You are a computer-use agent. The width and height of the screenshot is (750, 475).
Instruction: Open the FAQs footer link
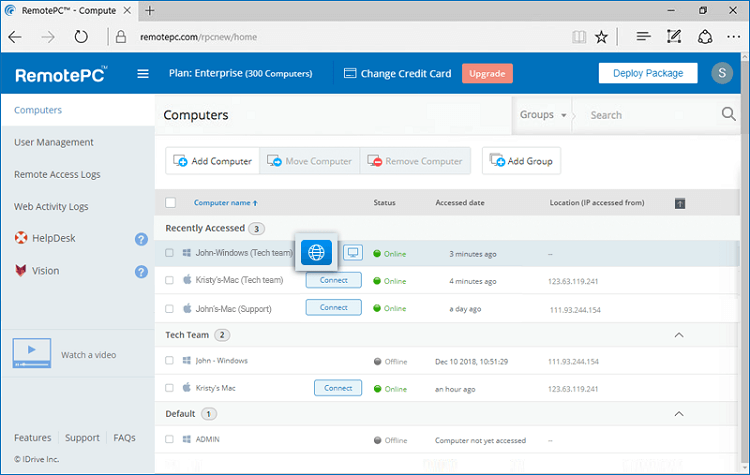(x=124, y=438)
